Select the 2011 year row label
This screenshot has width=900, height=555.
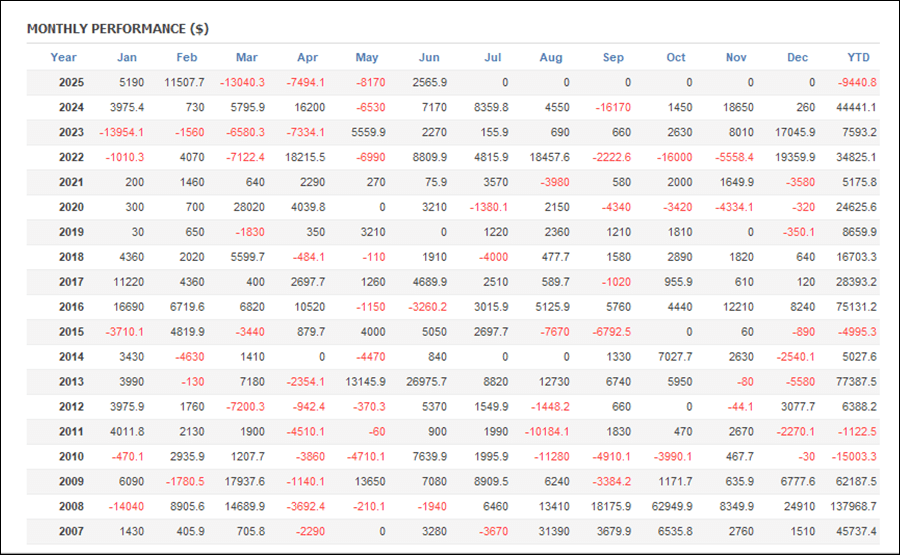point(71,432)
